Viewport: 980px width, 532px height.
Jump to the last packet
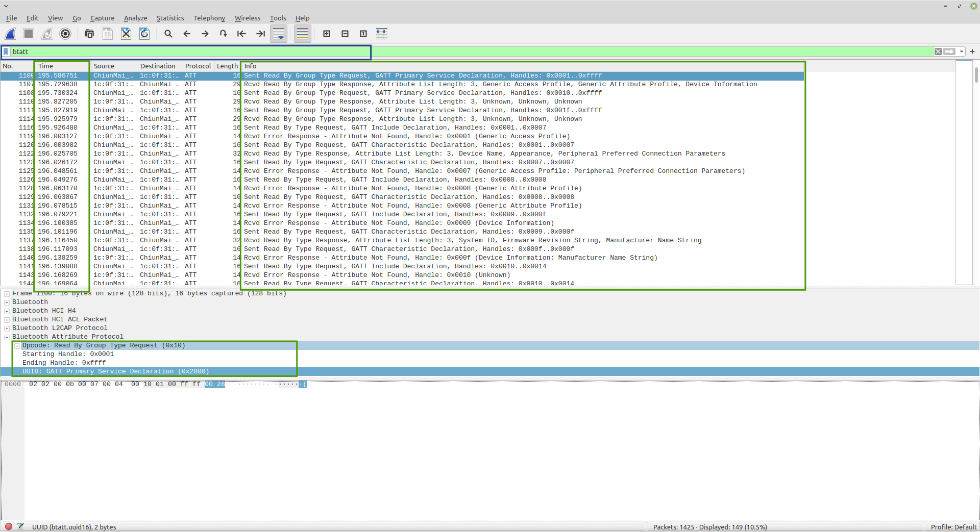tap(260, 34)
